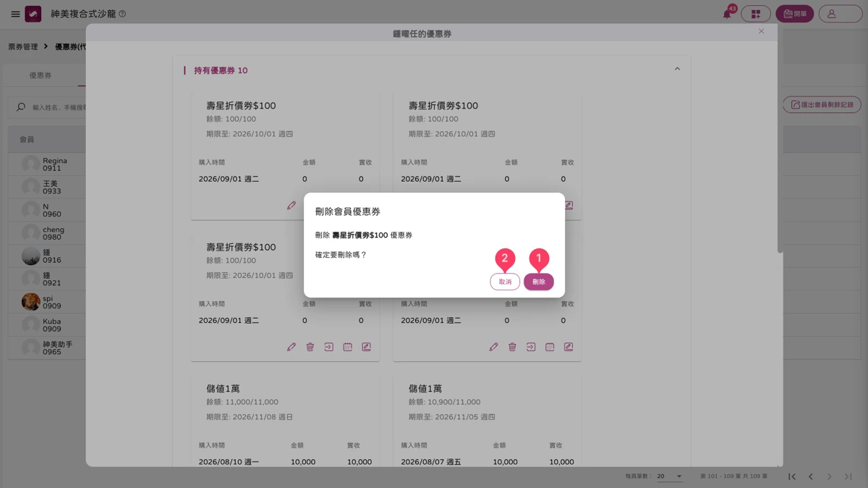
Task: Transfer arrow icon on second-row left card
Action: (328, 347)
